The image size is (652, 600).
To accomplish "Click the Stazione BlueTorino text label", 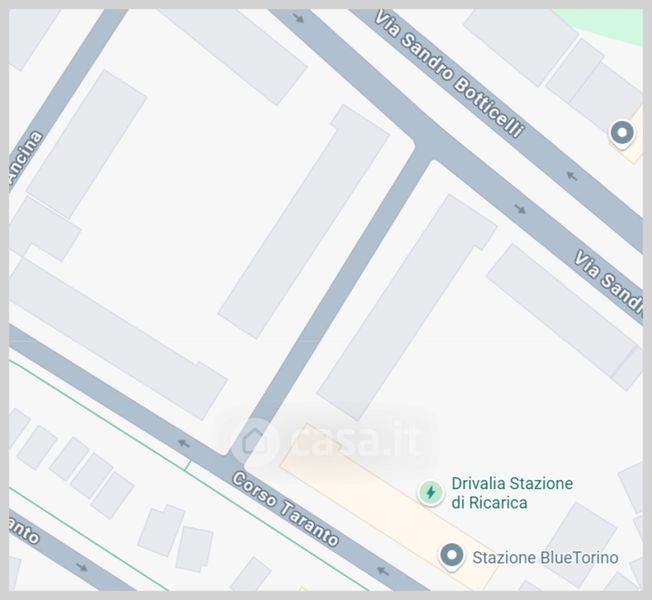I will coord(545,558).
